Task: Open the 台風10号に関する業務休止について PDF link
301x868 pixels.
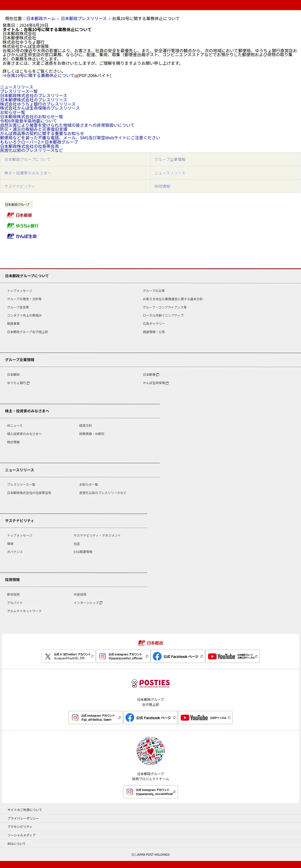Action: tap(40, 76)
